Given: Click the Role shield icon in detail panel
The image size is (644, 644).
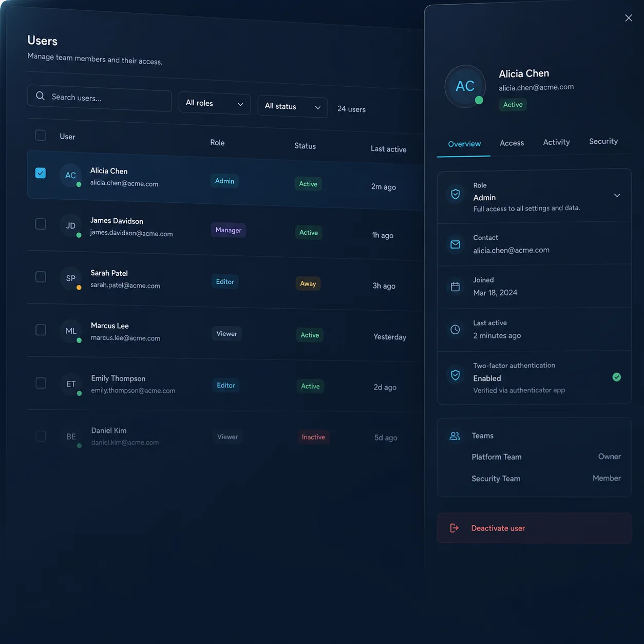Looking at the screenshot, I should (x=455, y=194).
